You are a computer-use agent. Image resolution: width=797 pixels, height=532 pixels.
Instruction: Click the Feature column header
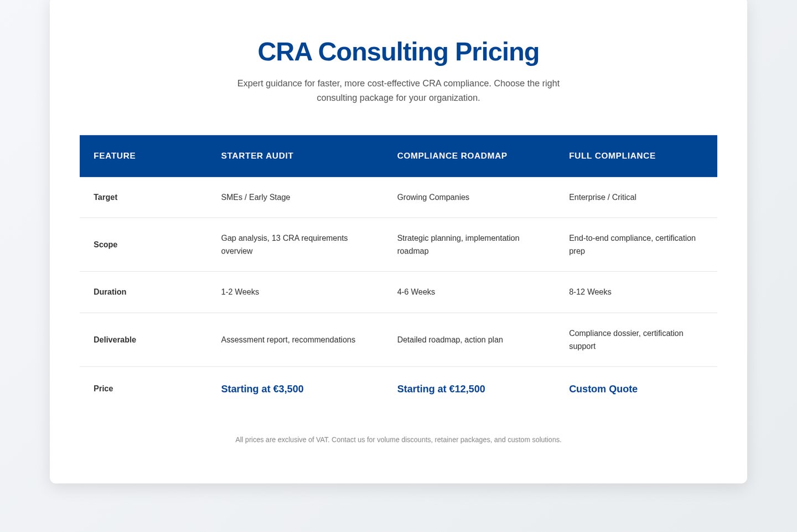pos(115,156)
